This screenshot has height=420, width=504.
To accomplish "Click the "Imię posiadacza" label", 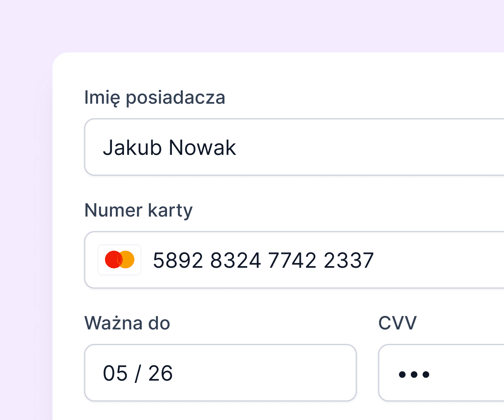I will click(x=155, y=97).
